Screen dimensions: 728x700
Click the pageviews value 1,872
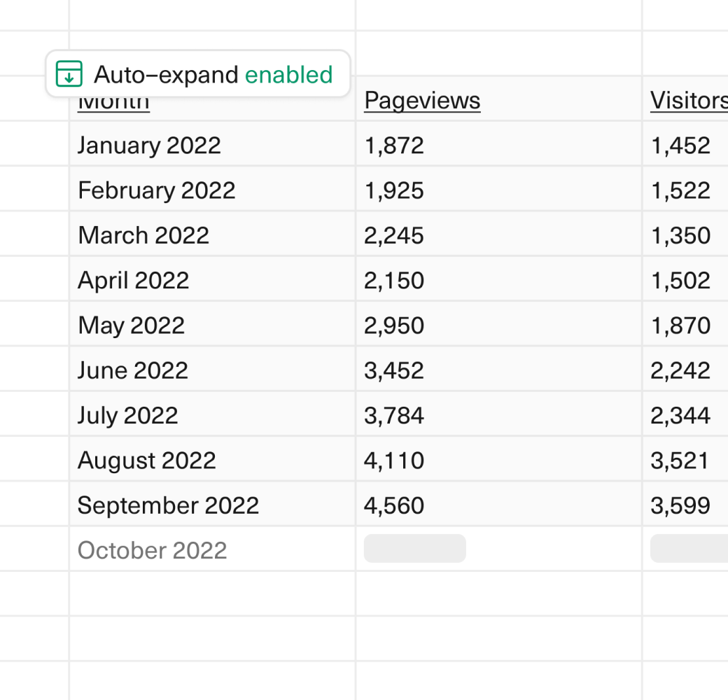click(x=394, y=145)
